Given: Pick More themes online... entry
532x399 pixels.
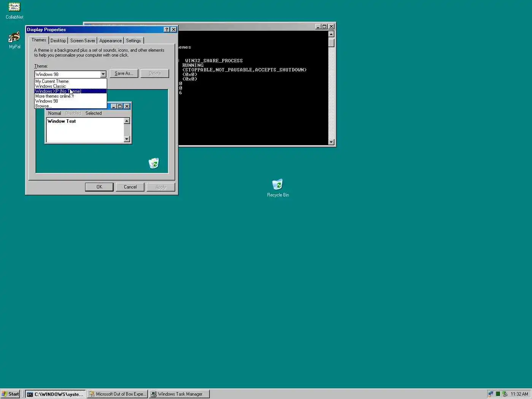Looking at the screenshot, I should pyautogui.click(x=71, y=96).
